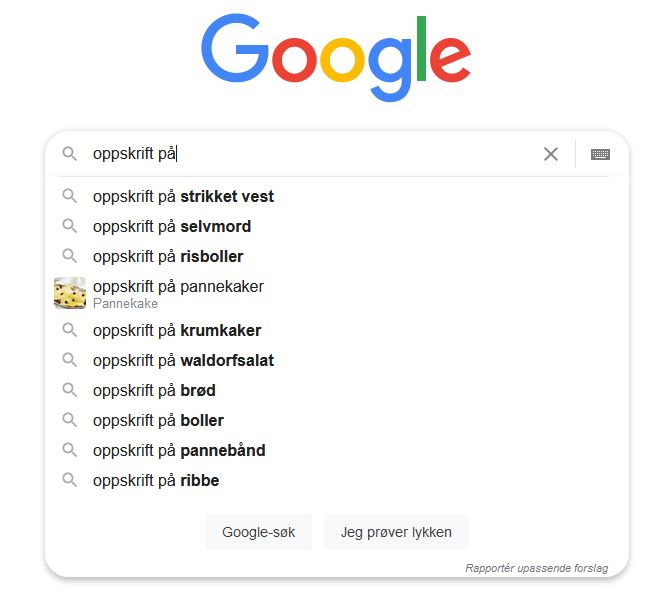This screenshot has height=599, width=654.
Task: Select "oppskrift på pannebånd" suggestion
Action: (179, 450)
